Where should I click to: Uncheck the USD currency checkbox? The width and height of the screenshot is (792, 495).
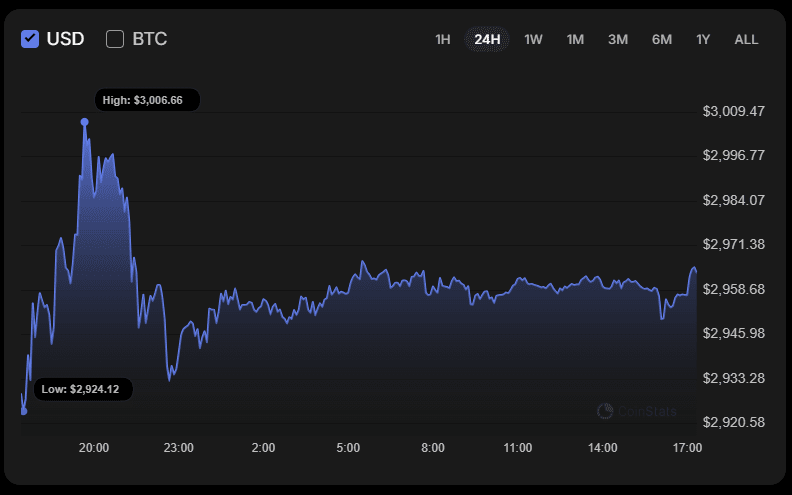pos(30,39)
